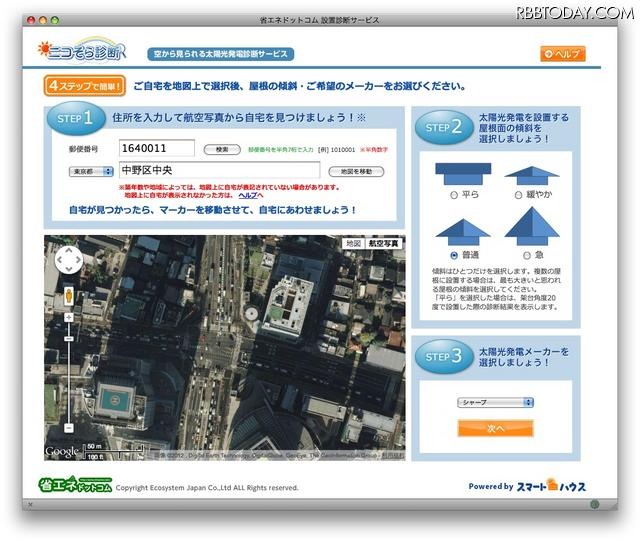Click the window's yellow minimize button
Viewport: 640px width, 541px height.
tap(43, 20)
